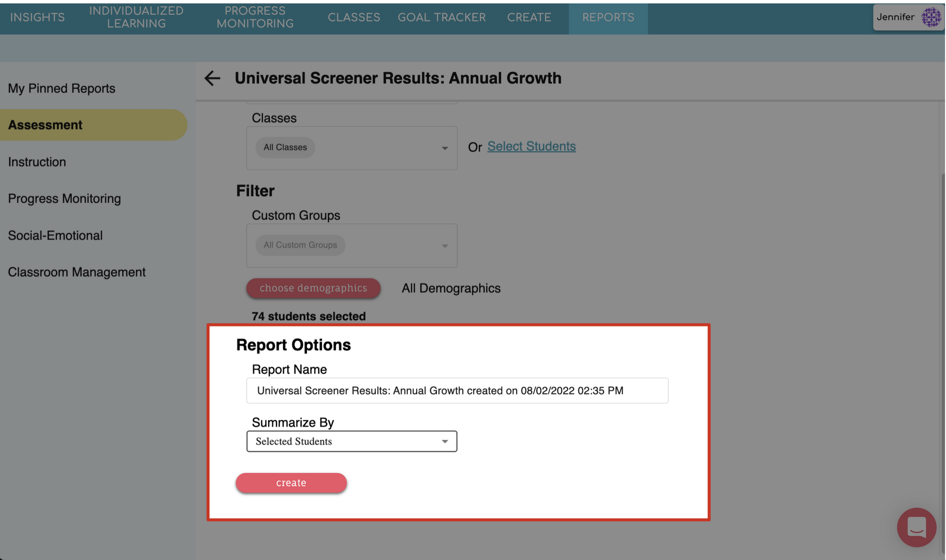Open the Insights navigation tab
946x560 pixels.
coord(37,17)
